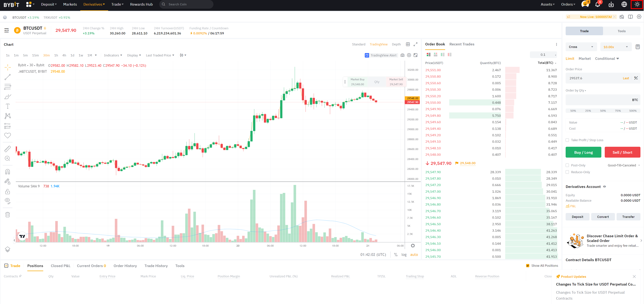Expand the Indicators dropdown
Image resolution: width=644 pixels, height=304 pixels.
click(113, 55)
